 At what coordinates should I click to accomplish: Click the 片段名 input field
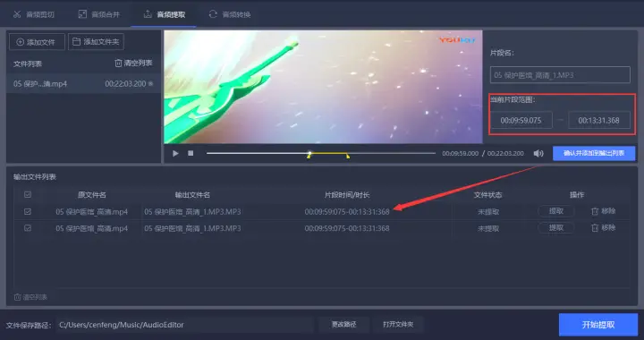coord(560,75)
